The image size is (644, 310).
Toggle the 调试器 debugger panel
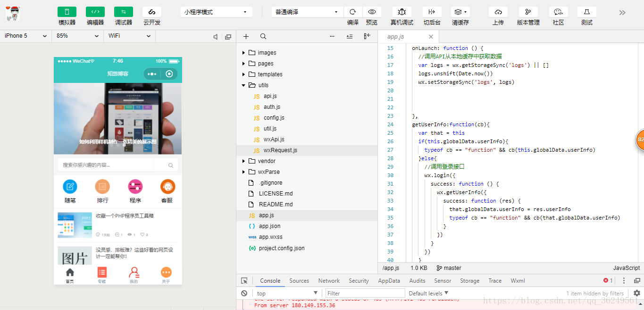pos(124,12)
